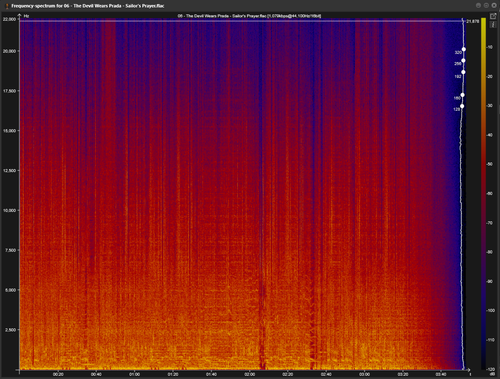Close the Frequency spectrum window
500x379 pixels.
(494, 5)
